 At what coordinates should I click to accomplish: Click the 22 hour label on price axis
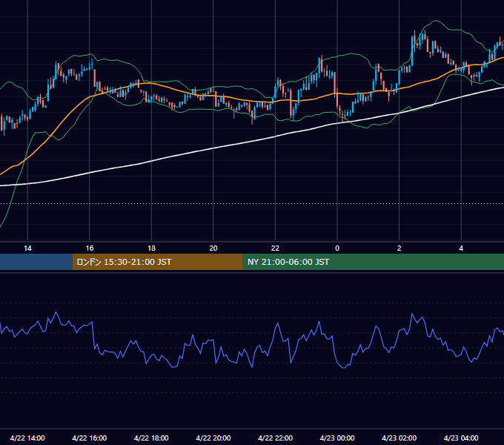[275, 248]
